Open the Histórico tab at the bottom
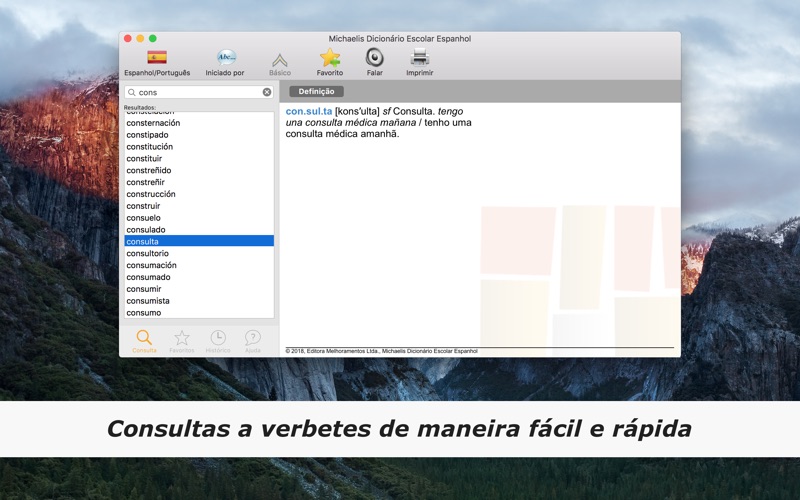This screenshot has height=500, width=800. (x=218, y=341)
